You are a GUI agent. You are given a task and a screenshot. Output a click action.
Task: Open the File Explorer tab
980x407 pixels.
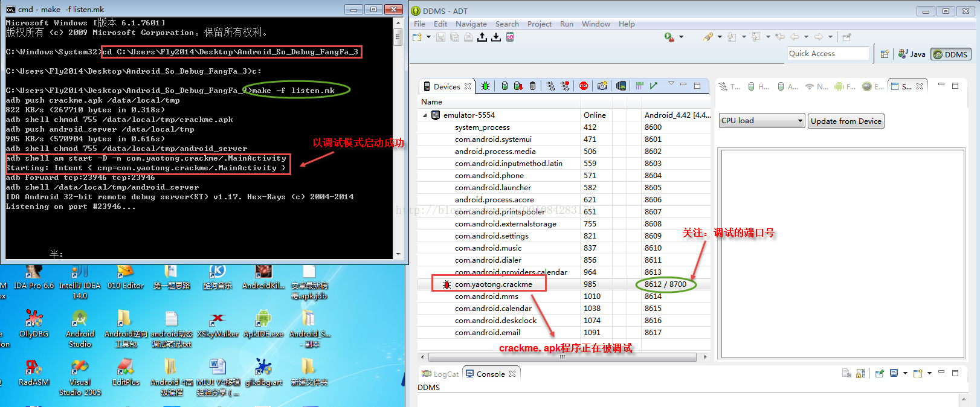click(x=845, y=86)
